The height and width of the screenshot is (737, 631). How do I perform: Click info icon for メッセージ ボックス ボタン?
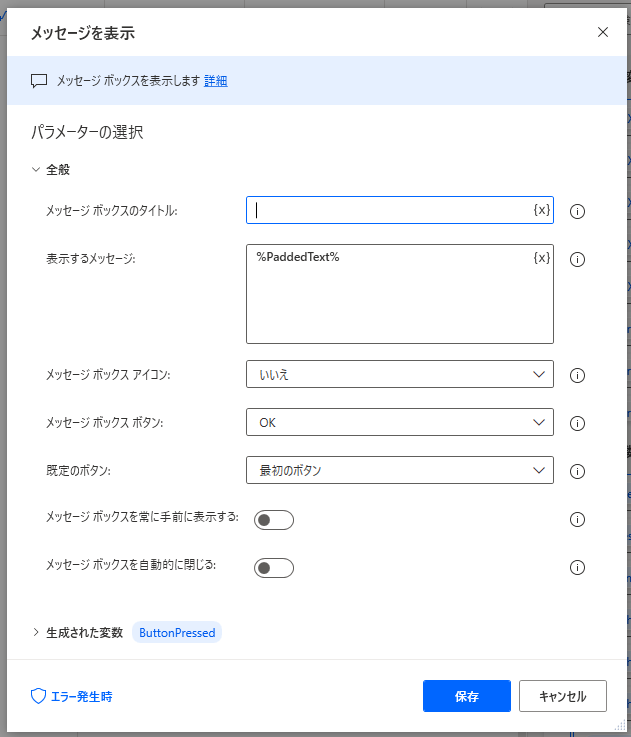tap(577, 423)
